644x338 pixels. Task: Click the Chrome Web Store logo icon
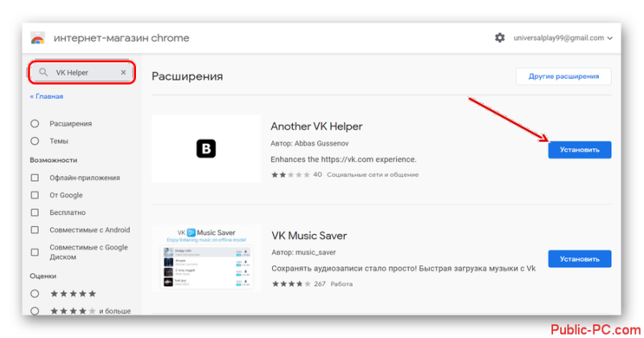click(38, 38)
